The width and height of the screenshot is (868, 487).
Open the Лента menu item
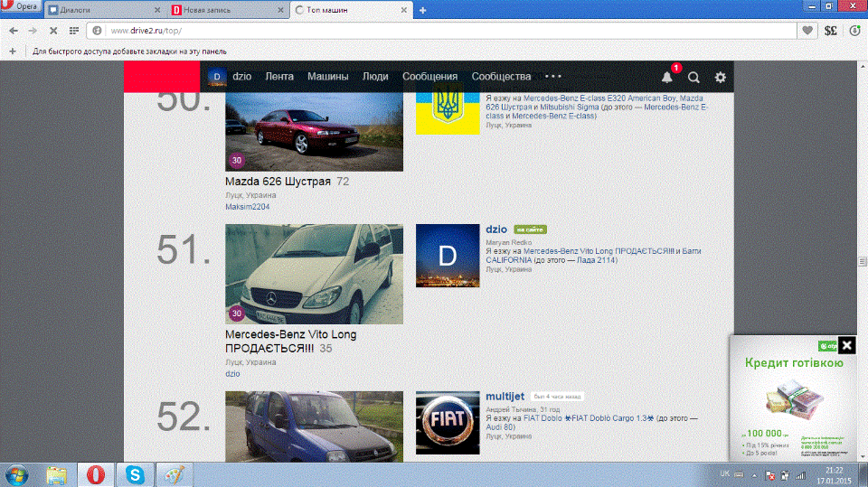pyautogui.click(x=279, y=77)
